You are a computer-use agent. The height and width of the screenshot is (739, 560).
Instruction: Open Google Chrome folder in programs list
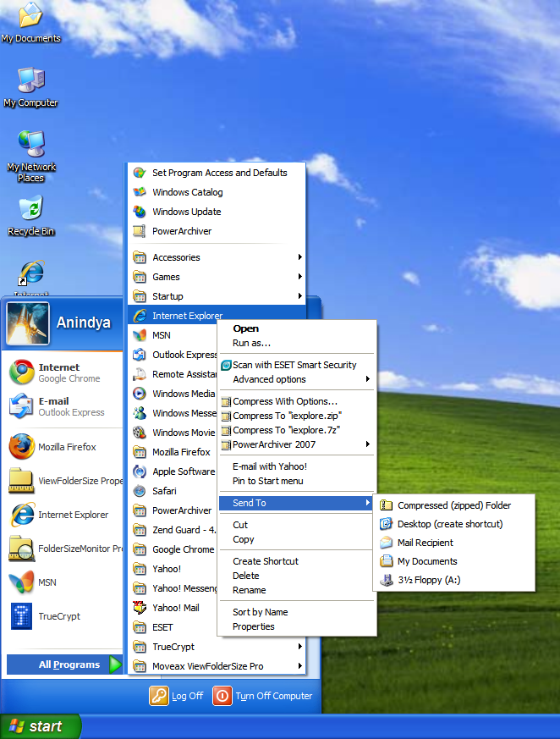coord(174,549)
